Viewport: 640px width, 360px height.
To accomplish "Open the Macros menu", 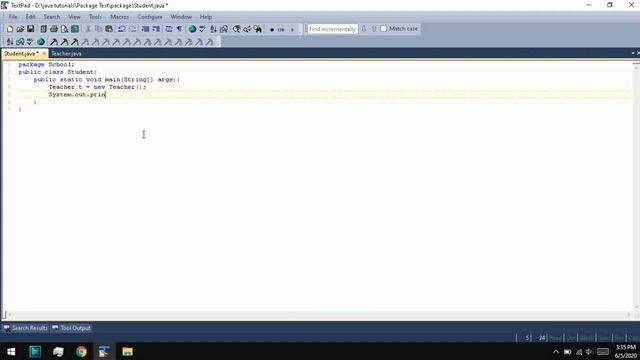I will click(x=120, y=17).
